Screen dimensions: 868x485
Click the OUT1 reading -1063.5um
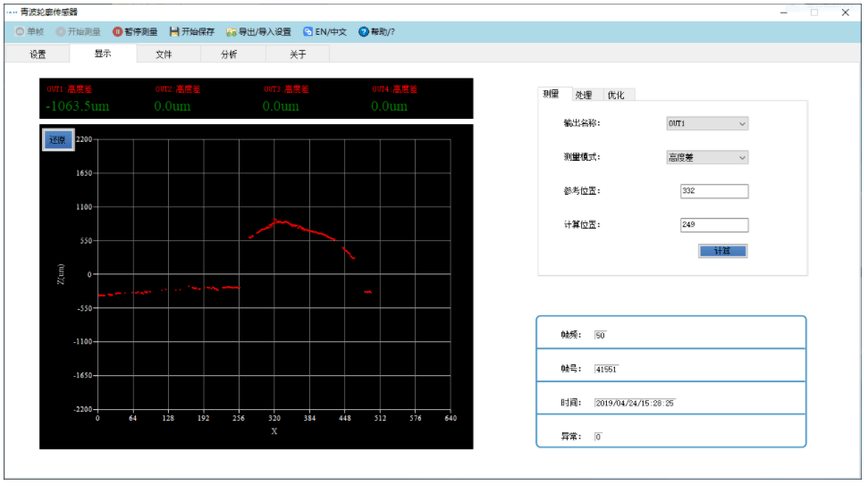coord(78,106)
